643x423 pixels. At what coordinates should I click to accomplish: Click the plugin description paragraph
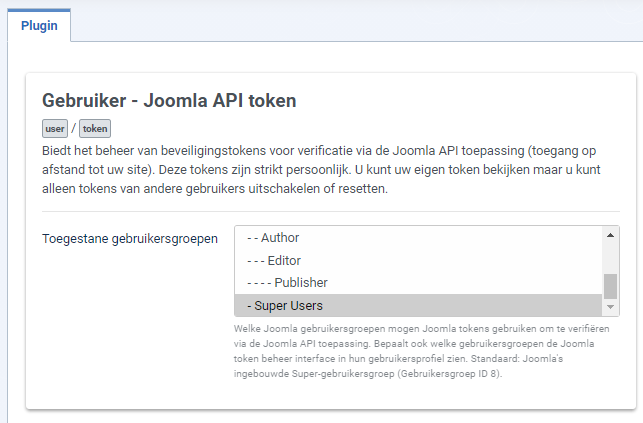click(321, 170)
